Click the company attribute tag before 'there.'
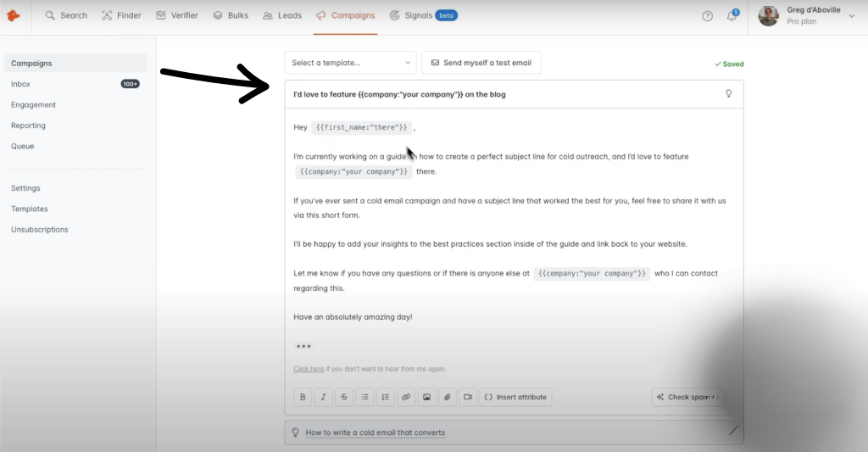 (x=353, y=171)
